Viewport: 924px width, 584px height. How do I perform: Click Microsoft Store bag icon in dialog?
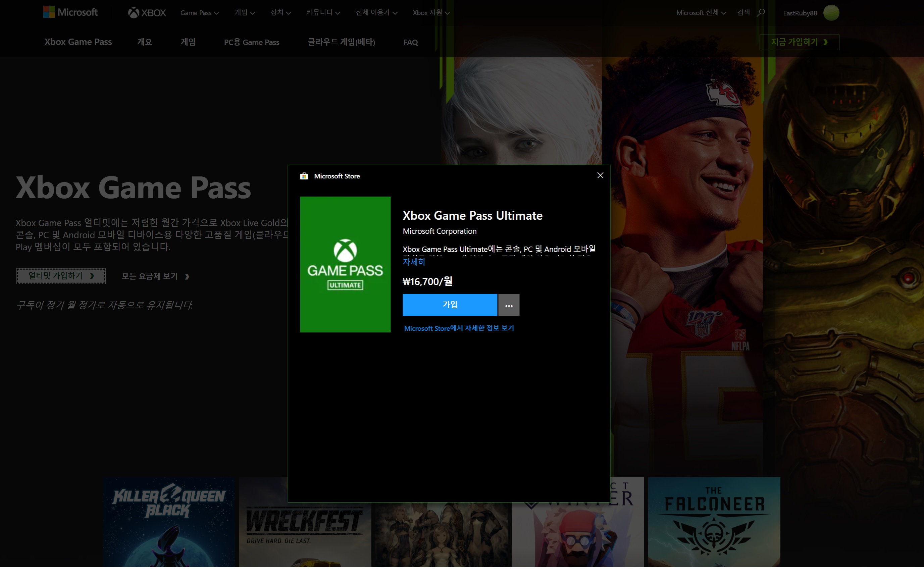[x=304, y=176]
